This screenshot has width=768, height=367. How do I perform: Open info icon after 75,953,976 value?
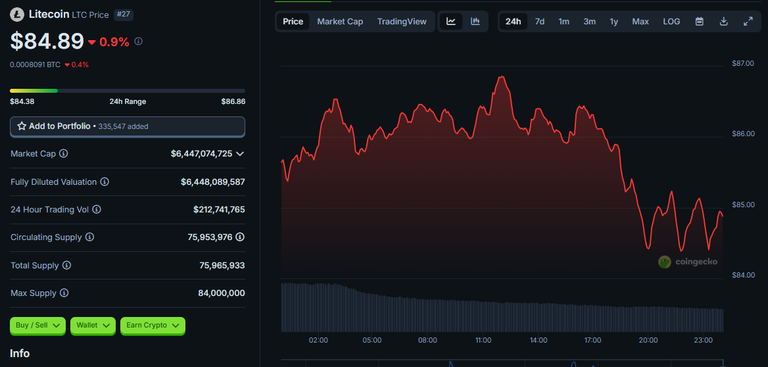click(x=240, y=237)
